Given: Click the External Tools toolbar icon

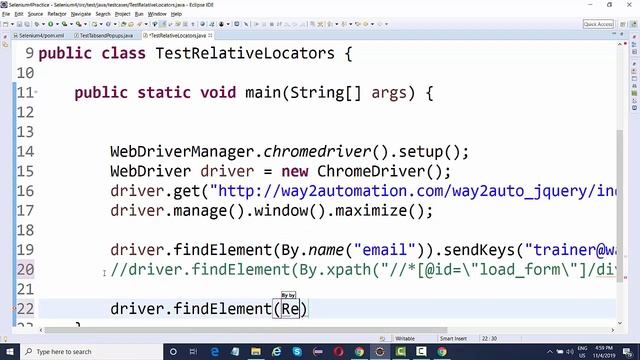Looking at the screenshot, I should [x=78, y=24].
